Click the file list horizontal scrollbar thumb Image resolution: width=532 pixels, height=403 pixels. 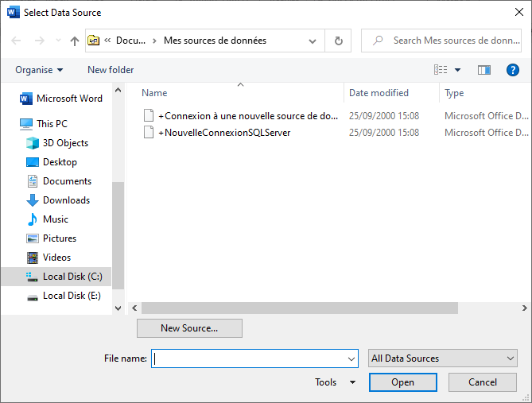[x=300, y=308]
